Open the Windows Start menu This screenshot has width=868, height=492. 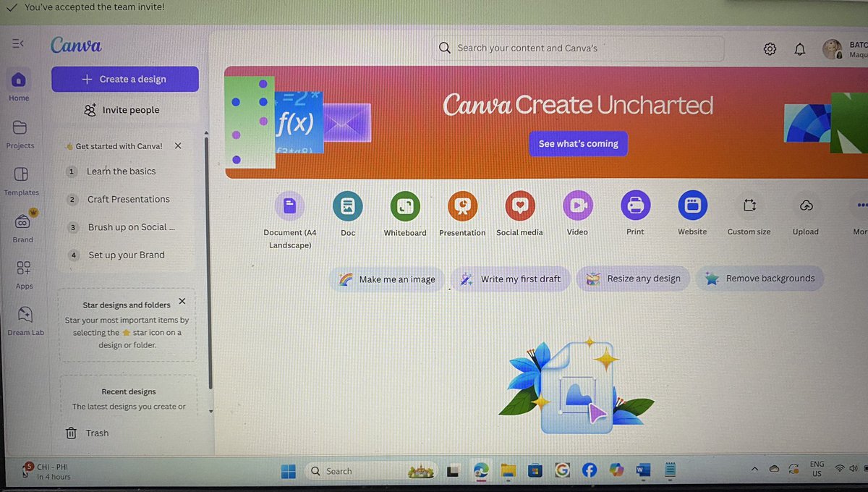[288, 471]
